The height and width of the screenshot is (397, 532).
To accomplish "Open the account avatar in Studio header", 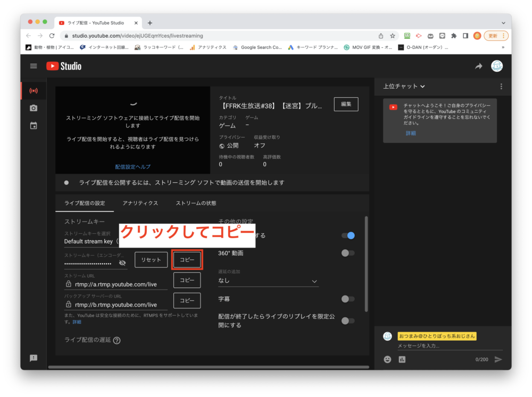I will pos(497,66).
